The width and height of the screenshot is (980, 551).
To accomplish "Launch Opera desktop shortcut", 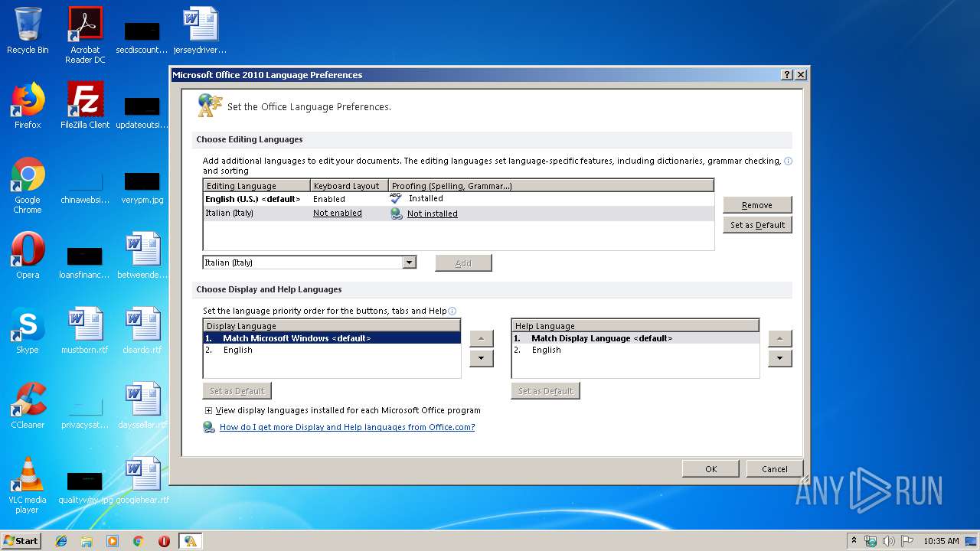I will (28, 256).
